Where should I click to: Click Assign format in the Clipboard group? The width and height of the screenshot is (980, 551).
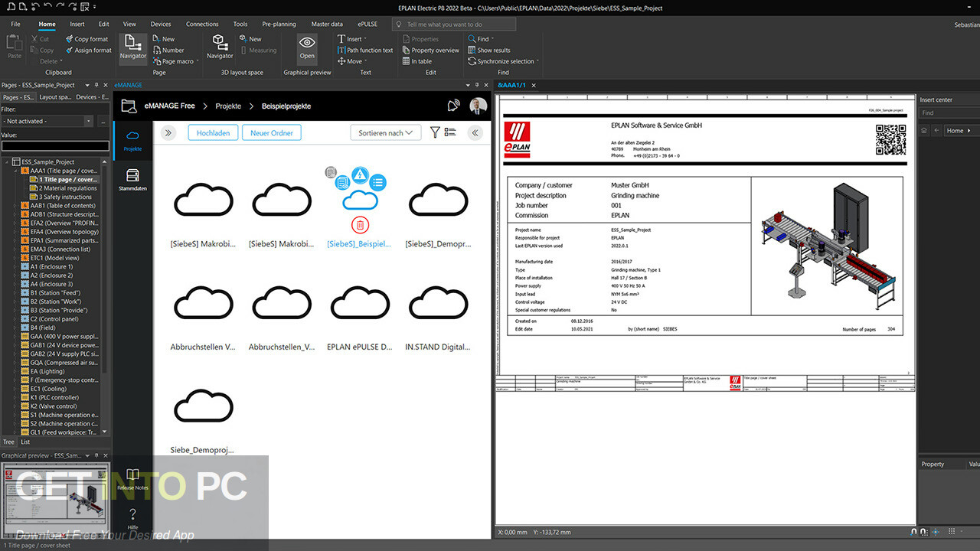click(x=87, y=51)
